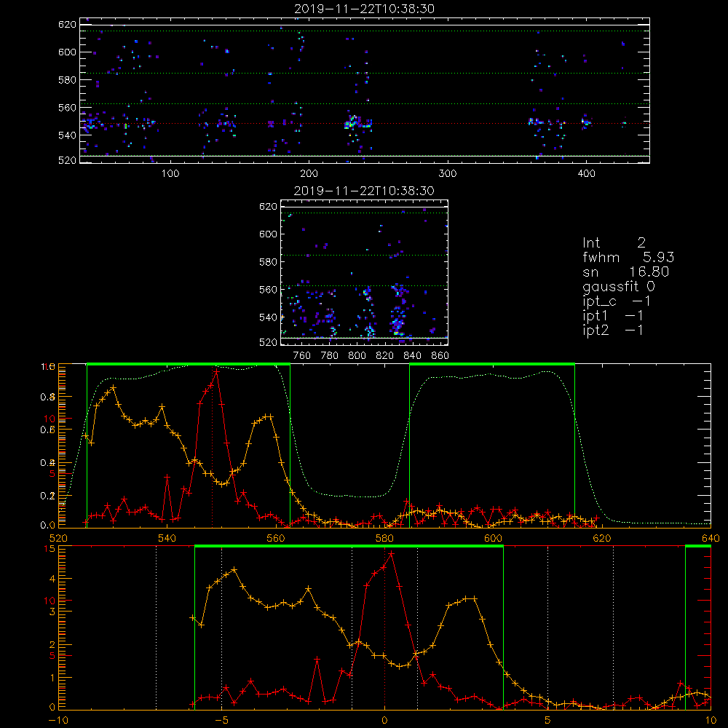
Task: Select the 'ipt2 -1' parameter line
Action: [612, 330]
